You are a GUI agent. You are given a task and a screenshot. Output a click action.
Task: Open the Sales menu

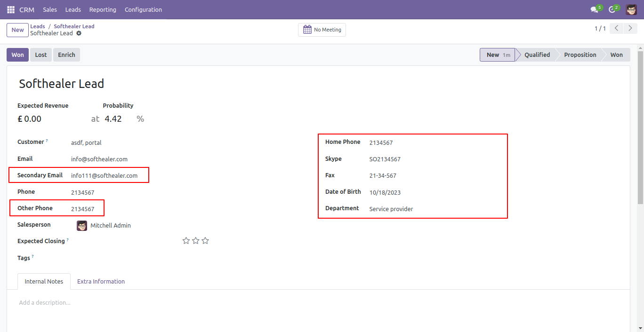[50, 9]
